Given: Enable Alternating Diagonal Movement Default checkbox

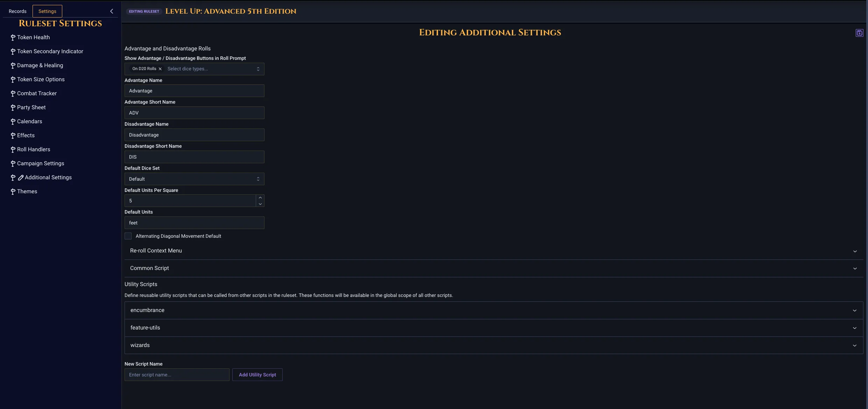Looking at the screenshot, I should (x=128, y=236).
